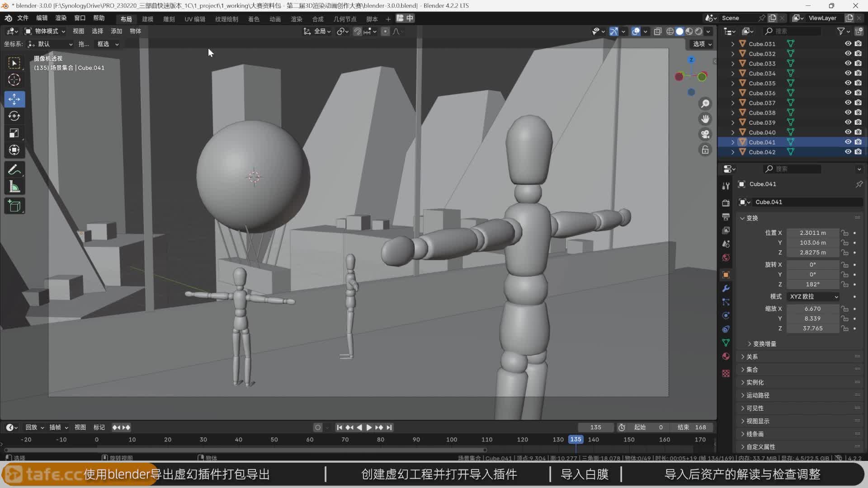Jump to the first frame
868x488 pixels.
(339, 427)
